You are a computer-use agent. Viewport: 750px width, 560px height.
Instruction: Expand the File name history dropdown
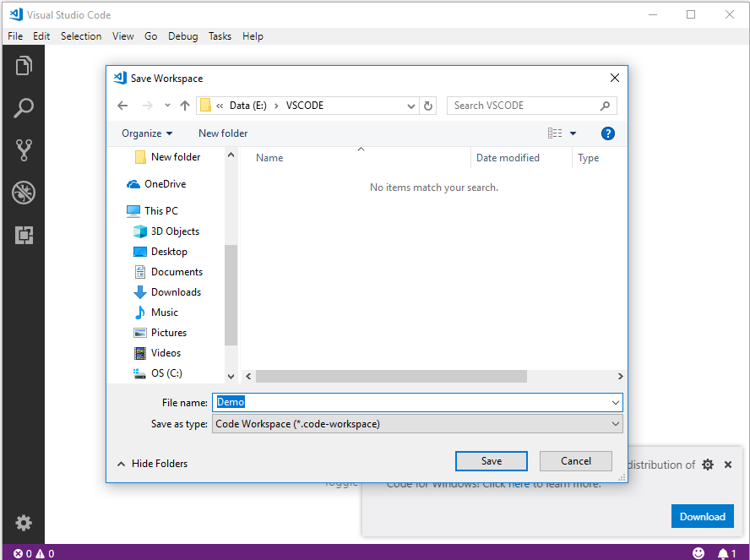pos(616,403)
